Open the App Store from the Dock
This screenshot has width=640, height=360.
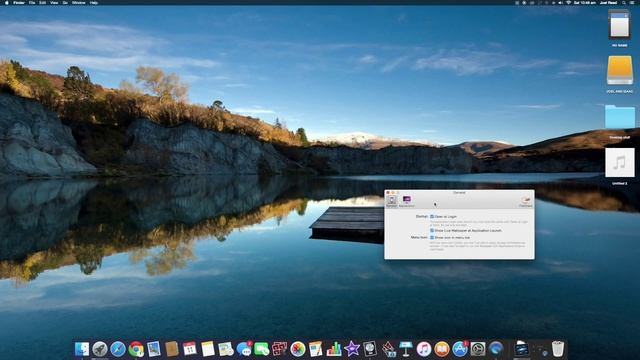460,349
